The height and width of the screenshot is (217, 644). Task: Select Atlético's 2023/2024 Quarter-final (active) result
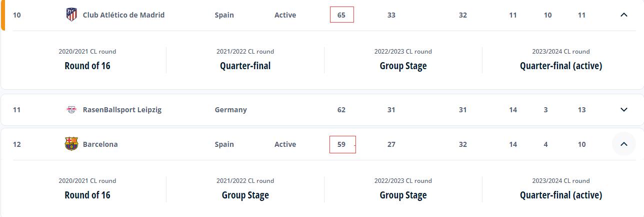[x=561, y=66]
